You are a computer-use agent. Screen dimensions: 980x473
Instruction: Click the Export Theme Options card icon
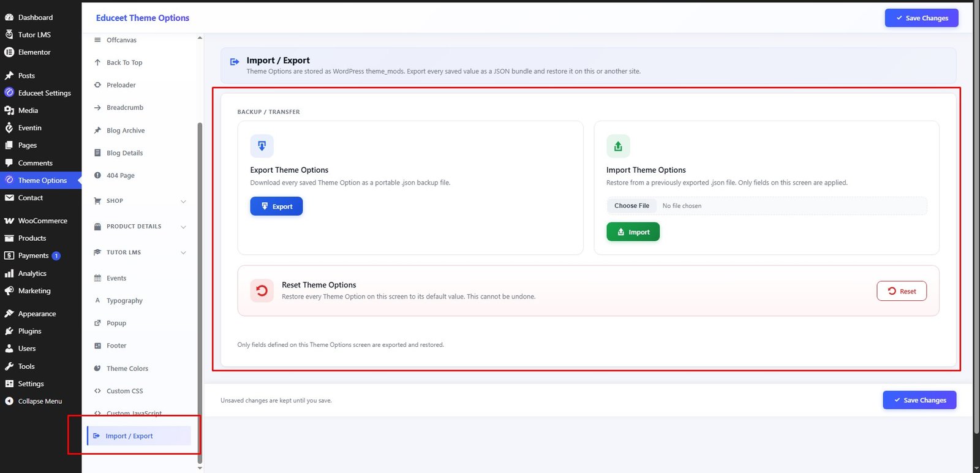point(262,146)
